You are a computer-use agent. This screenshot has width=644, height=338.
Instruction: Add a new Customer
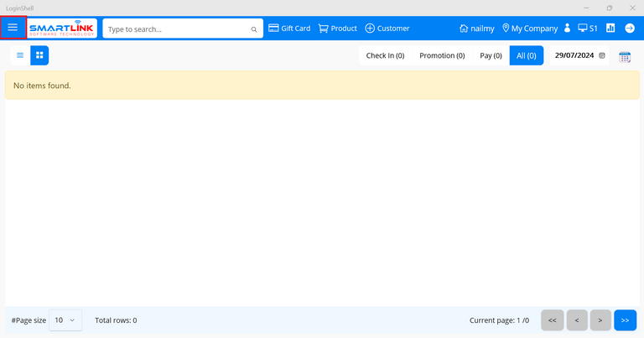(x=387, y=29)
